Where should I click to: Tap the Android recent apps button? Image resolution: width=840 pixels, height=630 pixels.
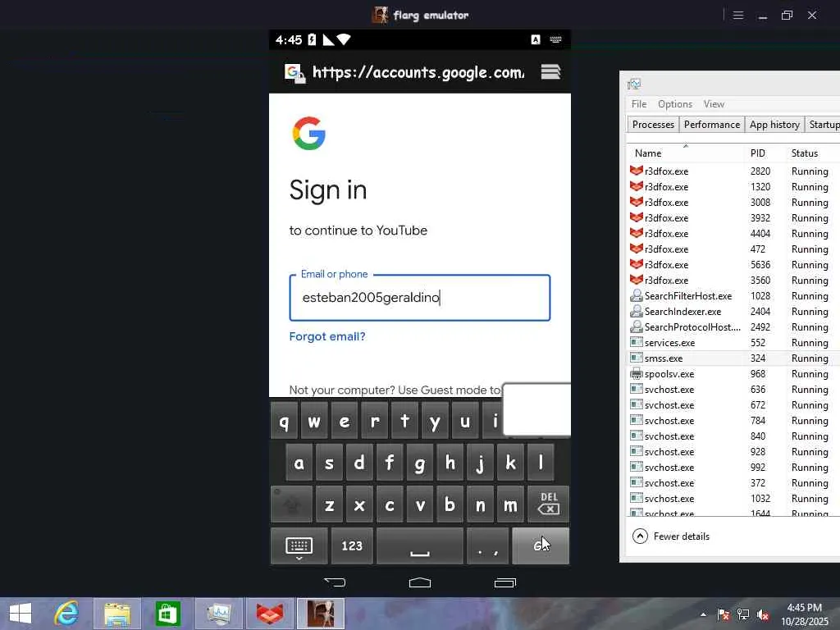point(505,582)
